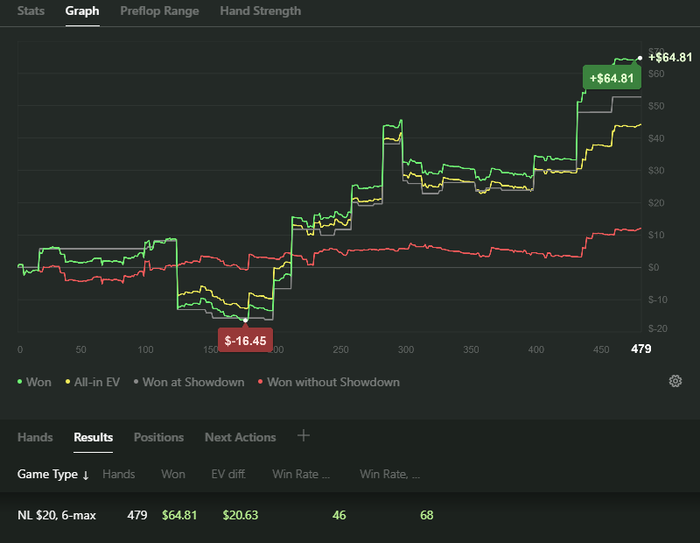Click the green +$64.81 high point tooltip
Viewport: 700px width, 543px height.
pos(612,78)
